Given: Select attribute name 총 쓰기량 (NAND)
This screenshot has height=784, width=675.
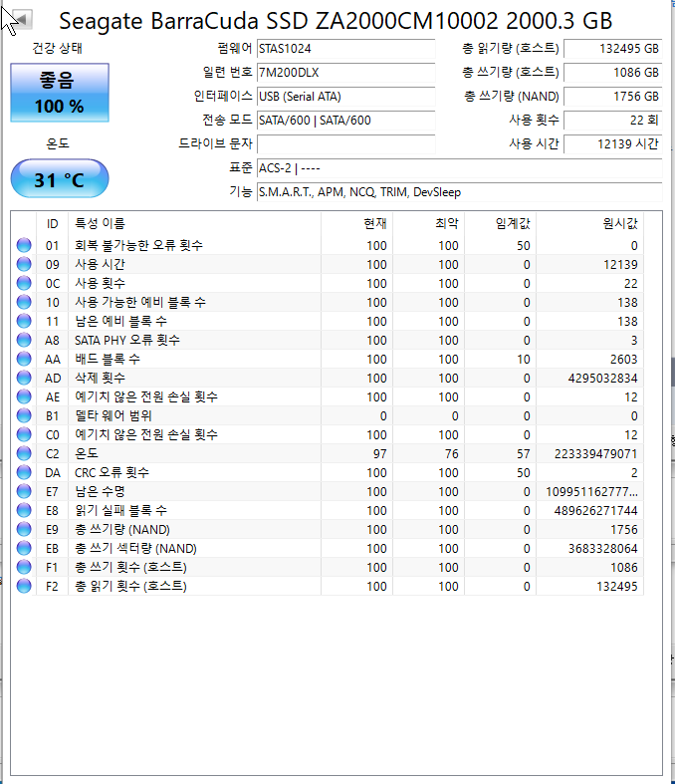Looking at the screenshot, I should point(122,530).
